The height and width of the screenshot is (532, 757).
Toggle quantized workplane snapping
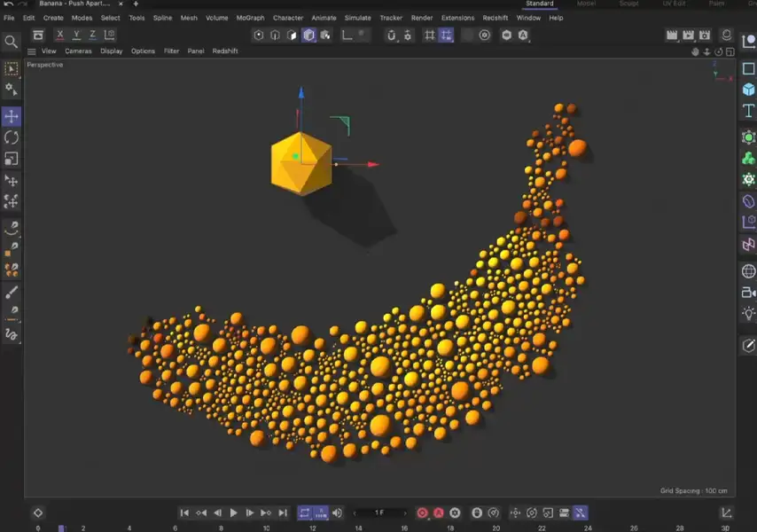[446, 35]
